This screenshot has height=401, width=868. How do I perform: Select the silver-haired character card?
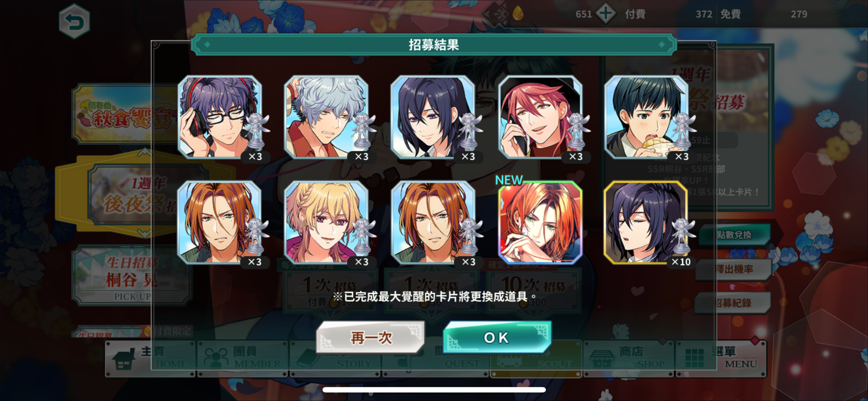(x=326, y=117)
